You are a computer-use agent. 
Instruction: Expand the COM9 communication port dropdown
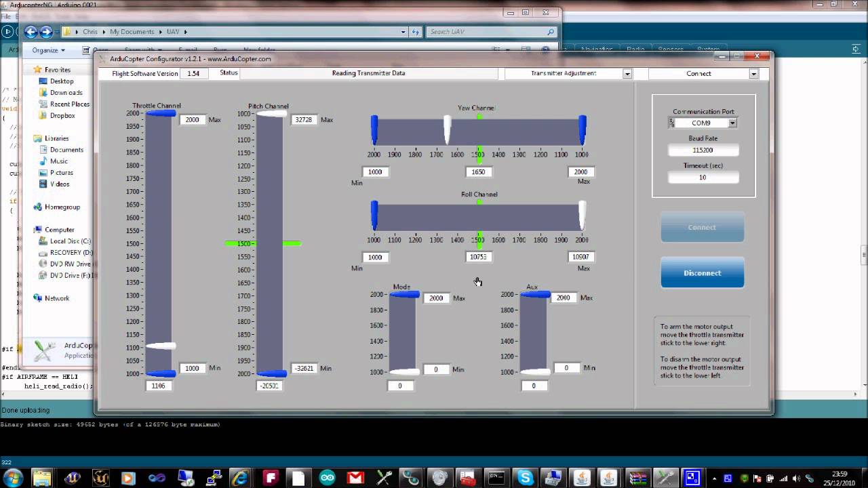click(x=732, y=123)
